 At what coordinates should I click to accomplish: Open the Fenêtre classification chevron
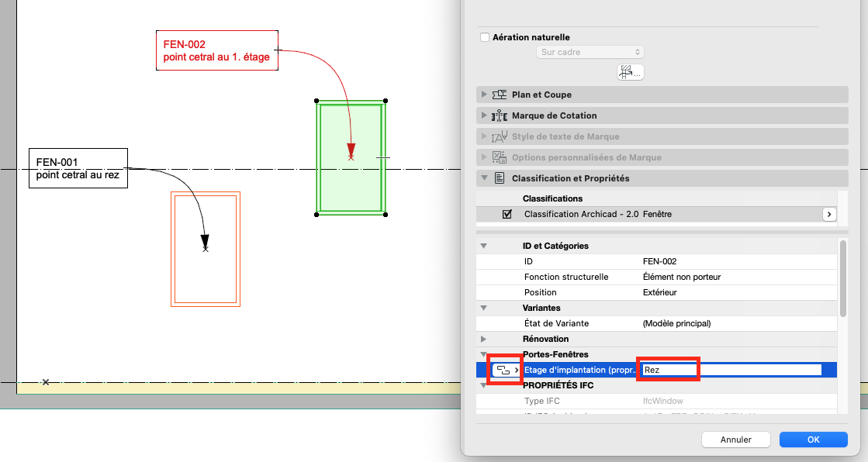tap(828, 214)
